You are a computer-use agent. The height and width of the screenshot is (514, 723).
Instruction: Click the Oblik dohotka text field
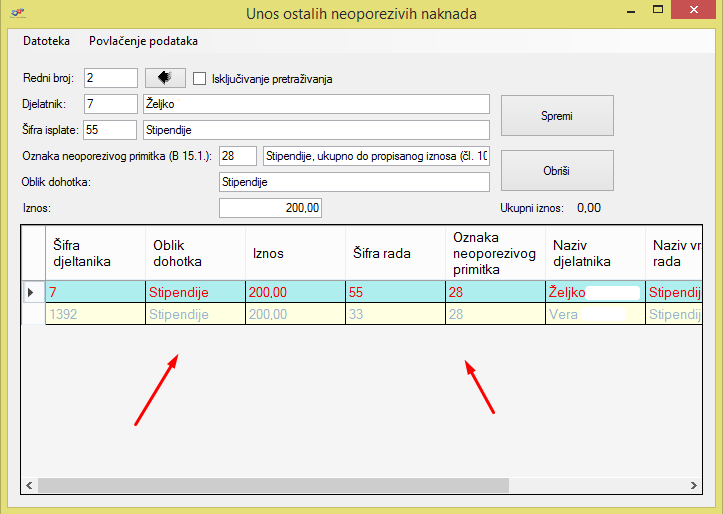coord(353,182)
